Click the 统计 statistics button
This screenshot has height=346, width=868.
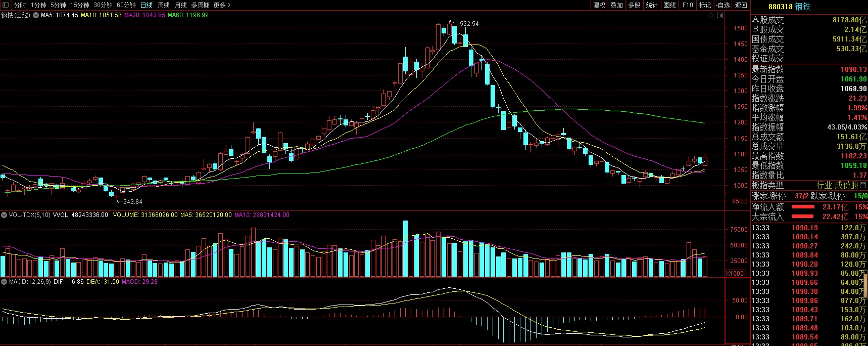[652, 5]
